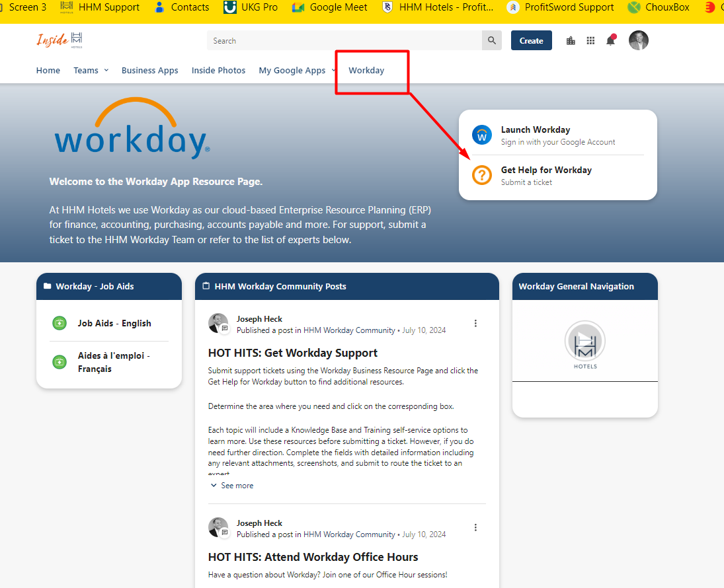
Task: Click Launch Workday link
Action: [x=535, y=129]
